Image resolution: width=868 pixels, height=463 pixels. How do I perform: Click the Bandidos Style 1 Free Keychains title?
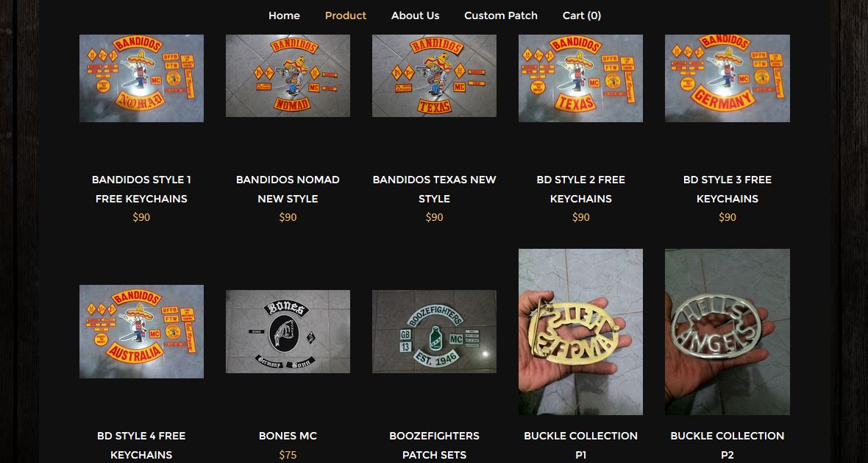(x=141, y=189)
